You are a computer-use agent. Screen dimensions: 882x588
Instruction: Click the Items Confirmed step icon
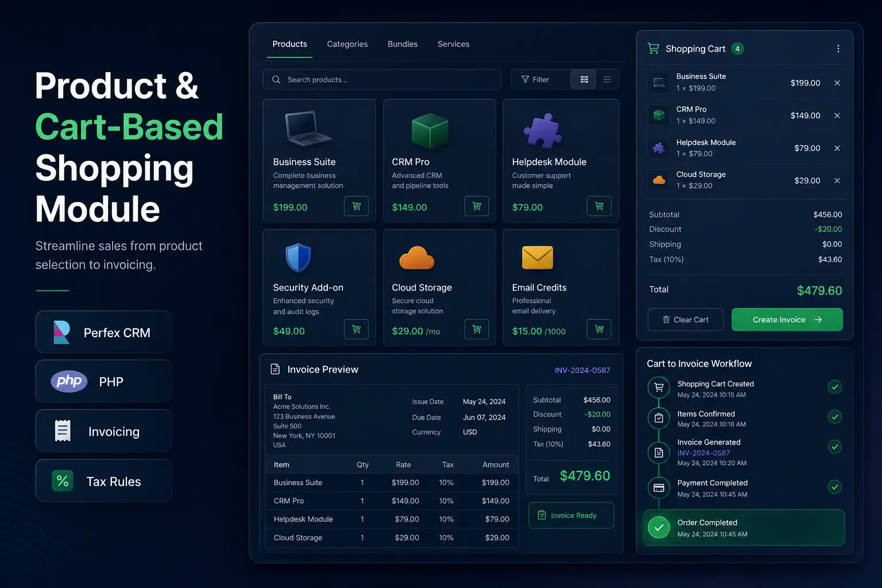click(659, 418)
